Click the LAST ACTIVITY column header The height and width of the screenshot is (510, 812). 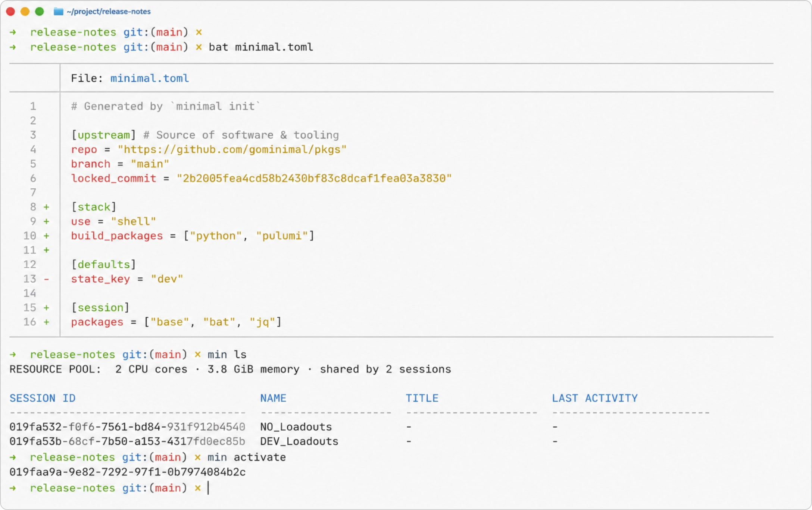point(595,398)
